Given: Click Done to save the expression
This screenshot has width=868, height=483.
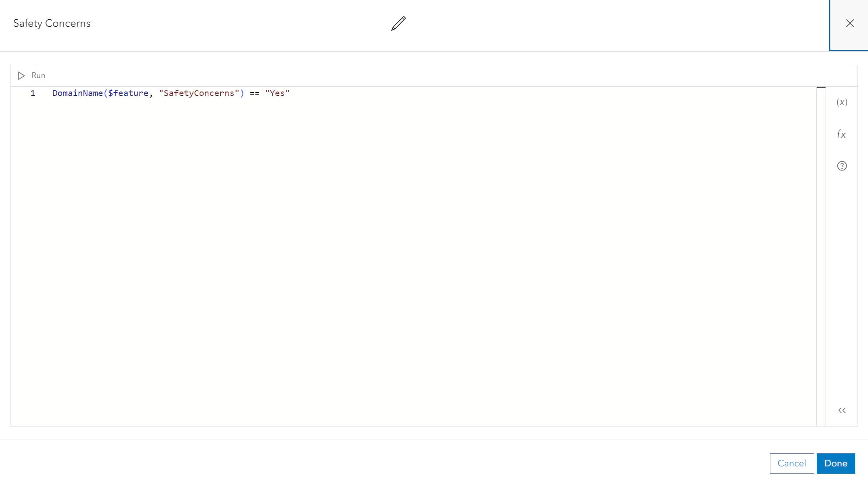Looking at the screenshot, I should point(836,463).
